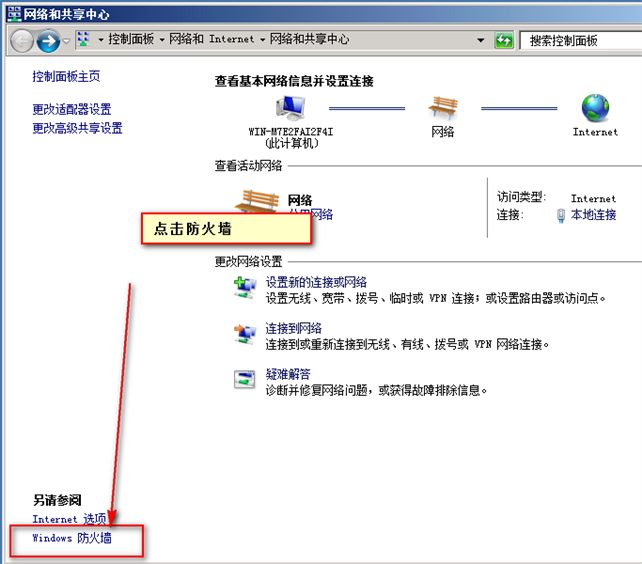The height and width of the screenshot is (564, 642).
Task: Focus the 搜索控制面板 search field
Action: 581,40
